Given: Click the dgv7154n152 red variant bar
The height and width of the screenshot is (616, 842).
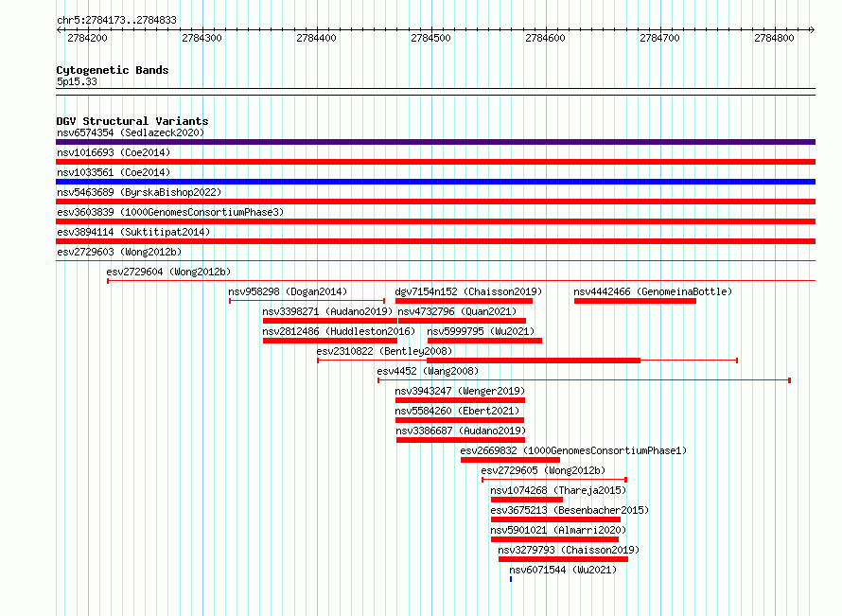Looking at the screenshot, I should (x=464, y=301).
